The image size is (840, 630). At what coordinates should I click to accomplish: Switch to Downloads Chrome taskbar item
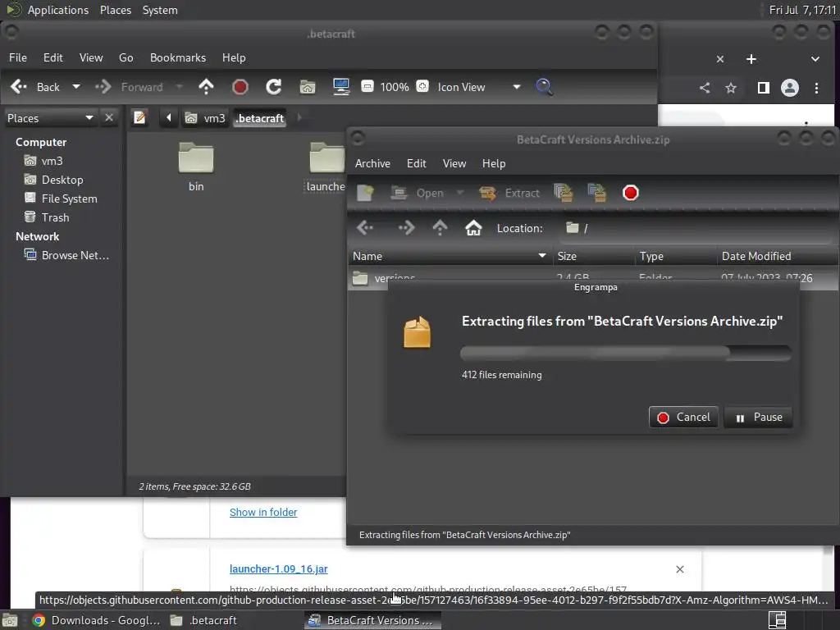coord(97,620)
